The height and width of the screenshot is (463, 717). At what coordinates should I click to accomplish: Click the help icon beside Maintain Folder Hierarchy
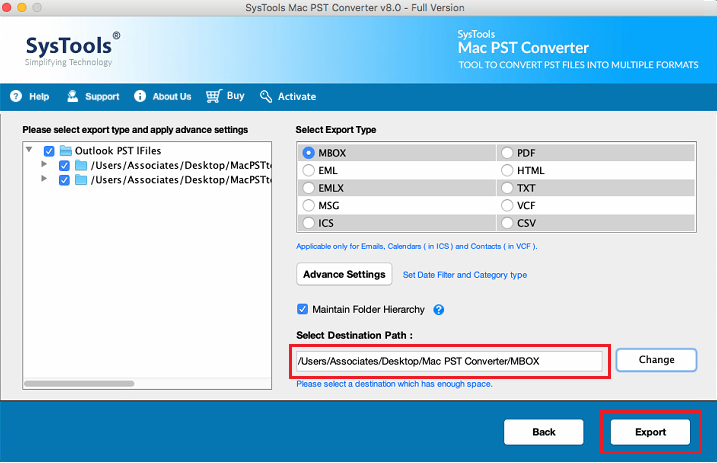pos(439,310)
